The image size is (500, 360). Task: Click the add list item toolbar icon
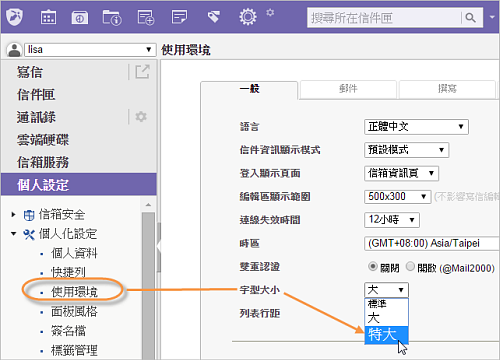tap(146, 17)
